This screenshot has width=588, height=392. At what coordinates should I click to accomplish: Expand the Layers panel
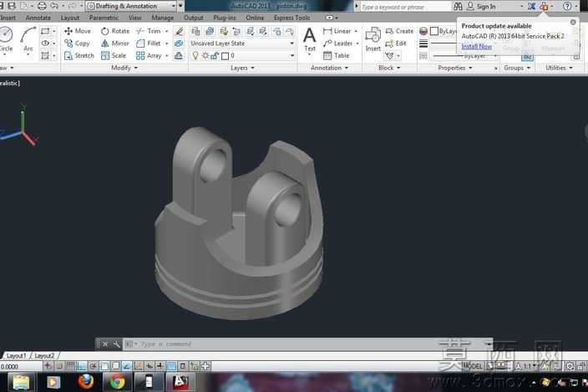click(x=242, y=68)
